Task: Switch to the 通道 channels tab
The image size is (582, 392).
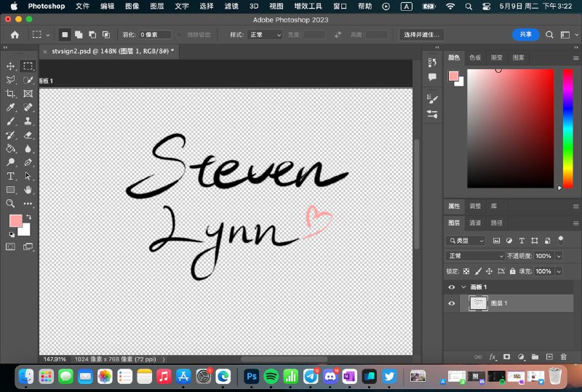Action: (475, 223)
